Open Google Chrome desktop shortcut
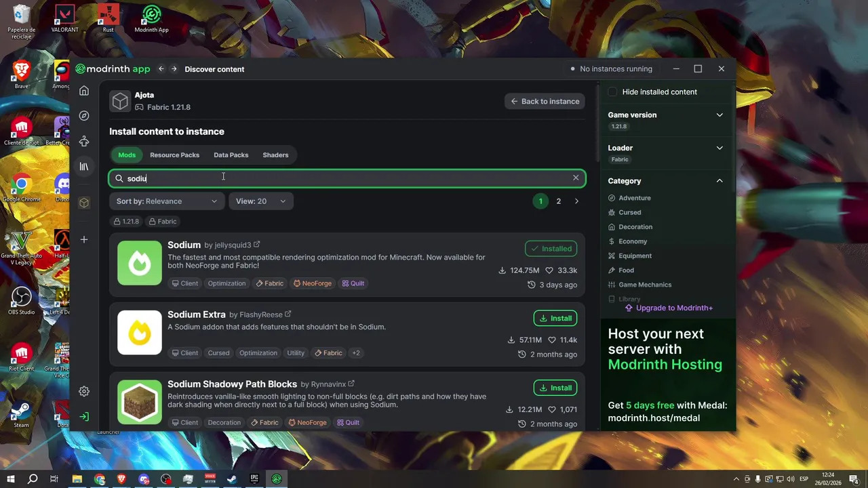Viewport: 868px width, 488px height. tap(22, 188)
